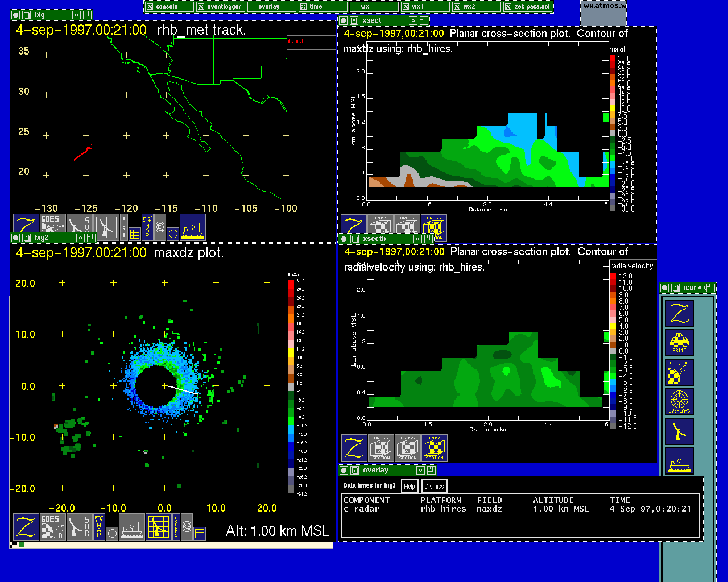This screenshot has width=728, height=582.
Task: Select the ship icon in the big window toolbar
Action: [192, 227]
